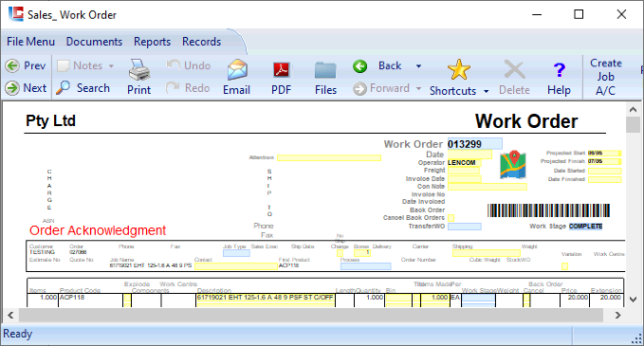Click the Attention input field
The height and width of the screenshot is (346, 644).
(329, 158)
